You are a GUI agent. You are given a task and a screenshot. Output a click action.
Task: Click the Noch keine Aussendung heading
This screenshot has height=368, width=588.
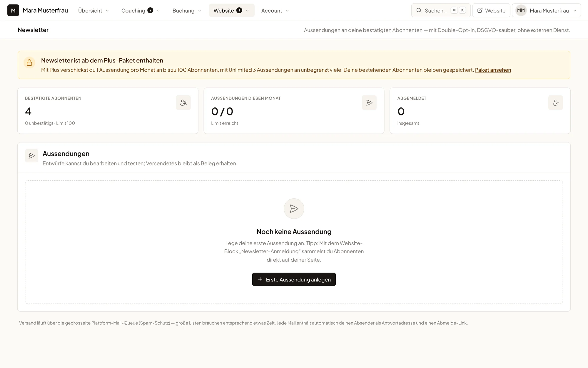[294, 232]
